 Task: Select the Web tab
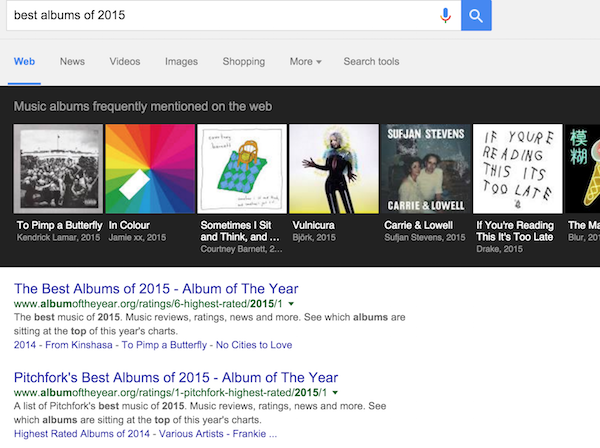coord(24,62)
